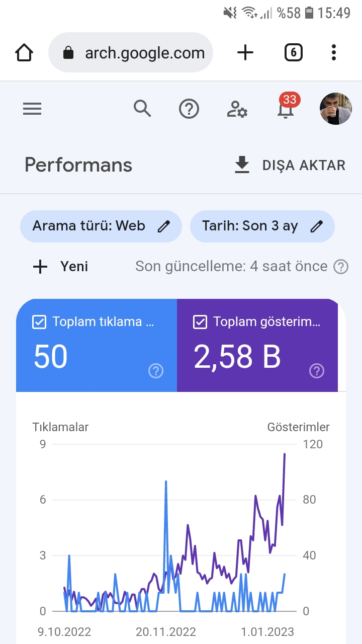Open the account profile picture
The image size is (362, 644).
(336, 109)
